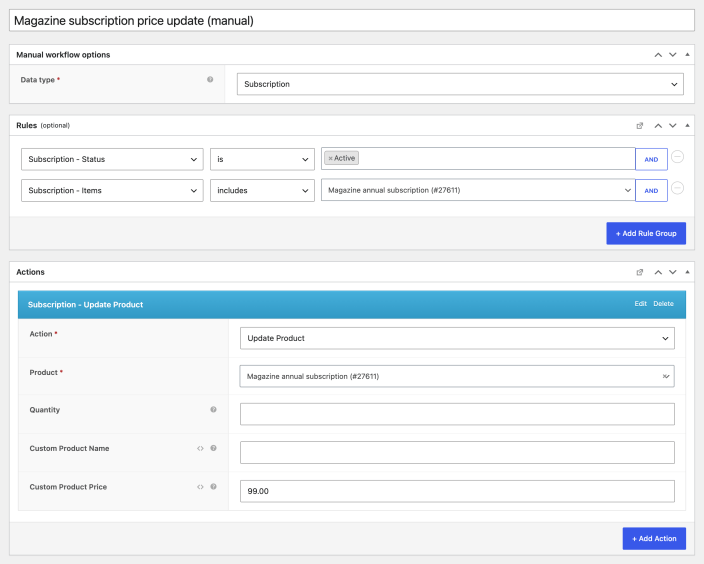Click Add Rule Group button
Screen dimensions: 704x564
(x=646, y=234)
